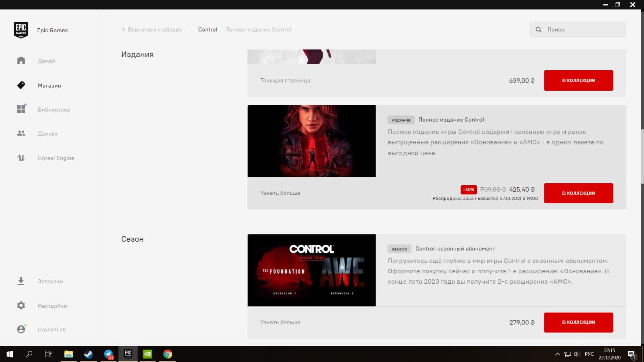Open the Настройки gear icon
The width and height of the screenshot is (644, 362).
[x=21, y=305]
